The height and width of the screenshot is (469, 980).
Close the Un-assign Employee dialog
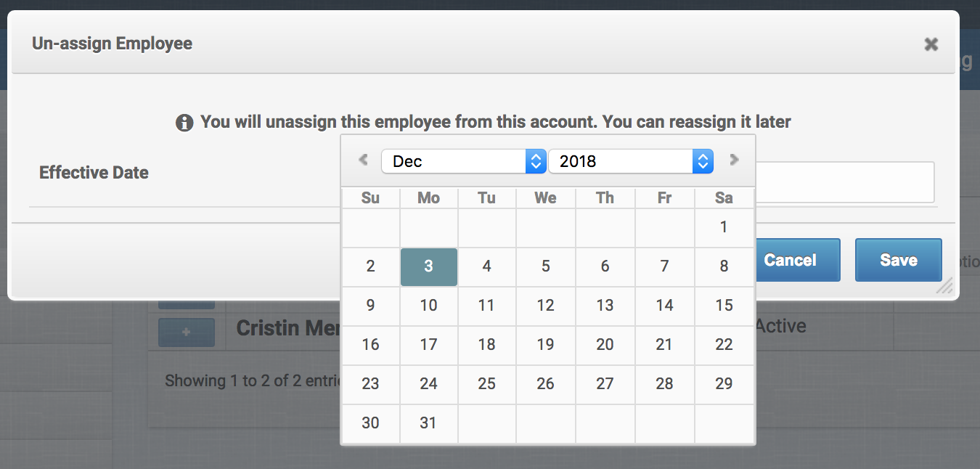pos(931,44)
